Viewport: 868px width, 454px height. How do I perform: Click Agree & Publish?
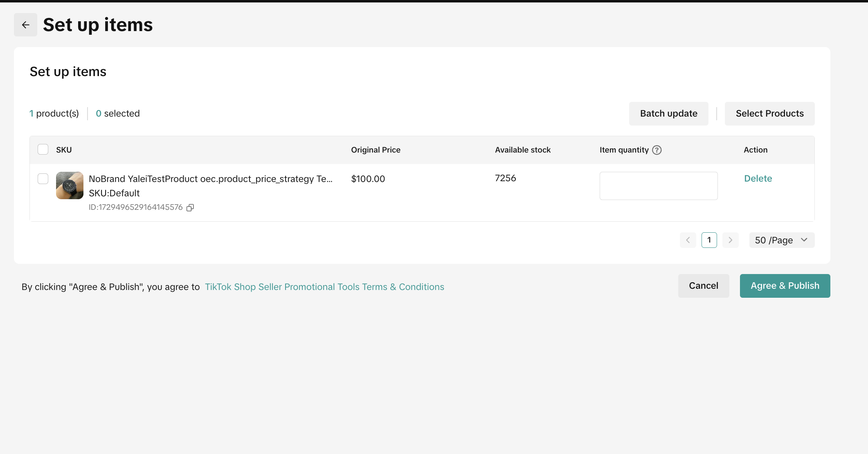tap(785, 285)
